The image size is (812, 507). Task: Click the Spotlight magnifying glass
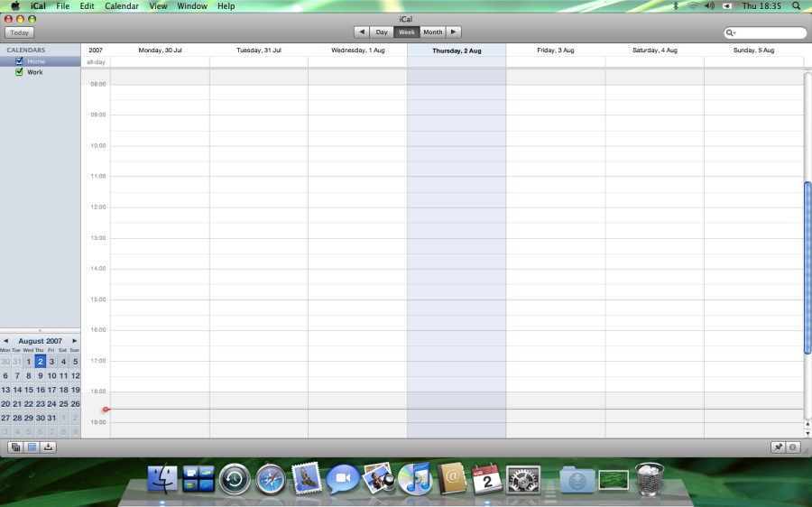point(796,5)
